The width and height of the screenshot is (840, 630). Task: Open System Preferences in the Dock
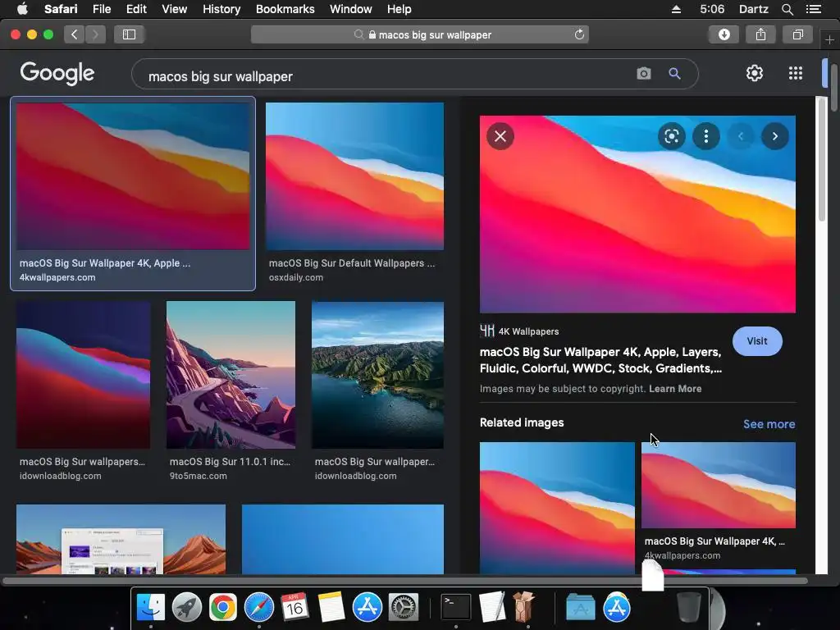point(404,608)
